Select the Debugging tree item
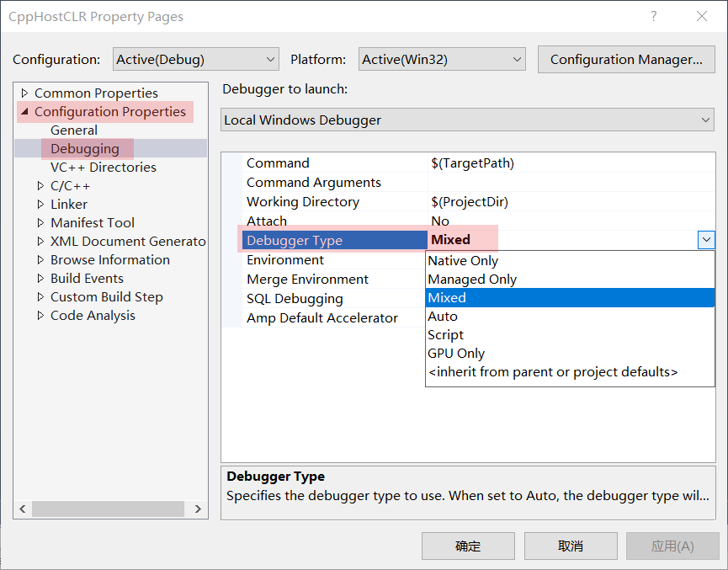The image size is (728, 570). click(85, 148)
